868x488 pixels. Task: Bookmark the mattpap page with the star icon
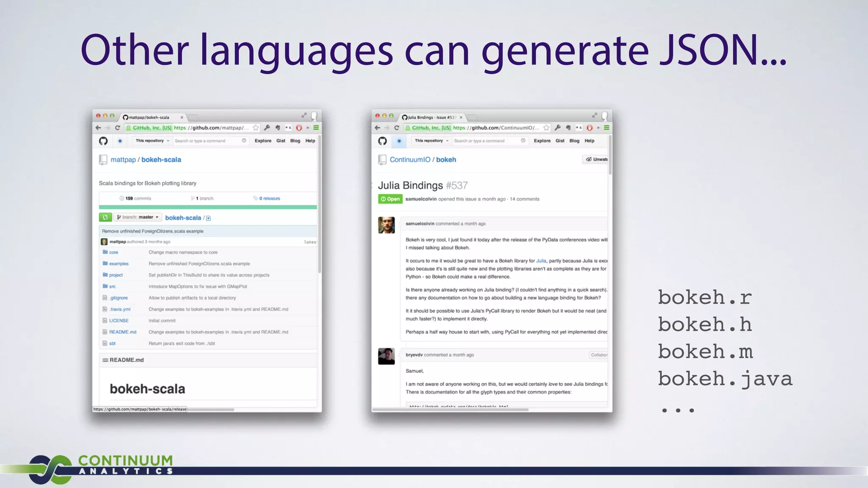[256, 128]
